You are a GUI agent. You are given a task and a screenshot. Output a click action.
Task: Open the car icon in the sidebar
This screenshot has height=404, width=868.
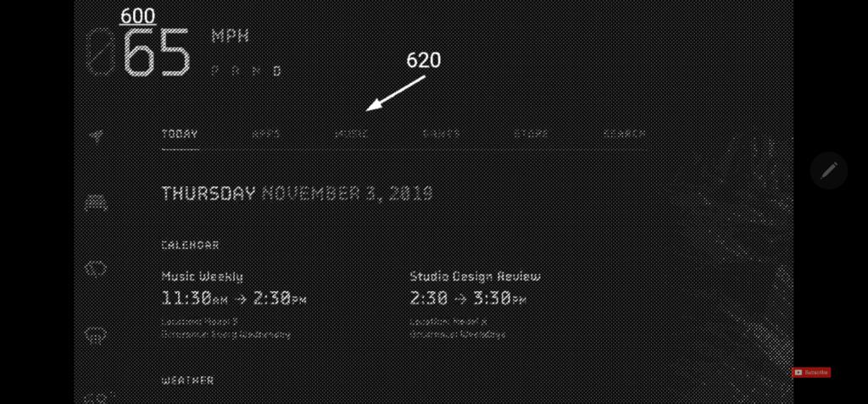[97, 202]
